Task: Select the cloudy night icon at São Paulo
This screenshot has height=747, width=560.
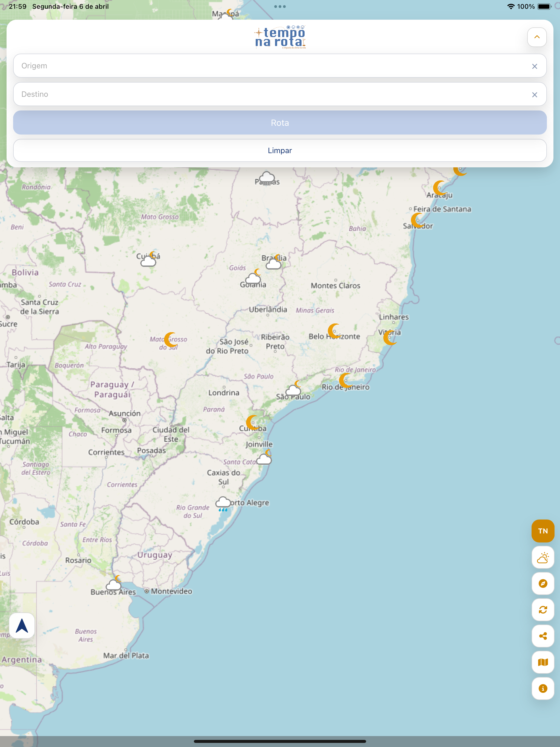Action: pyautogui.click(x=293, y=388)
